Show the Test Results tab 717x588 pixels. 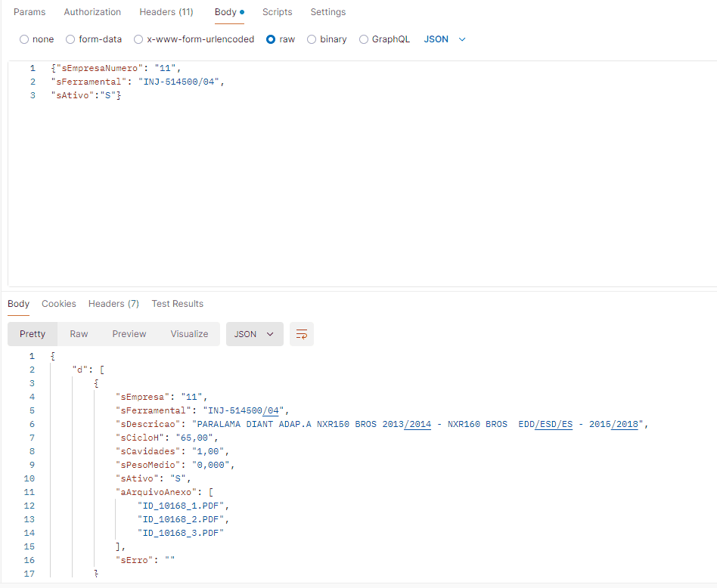pyautogui.click(x=177, y=304)
